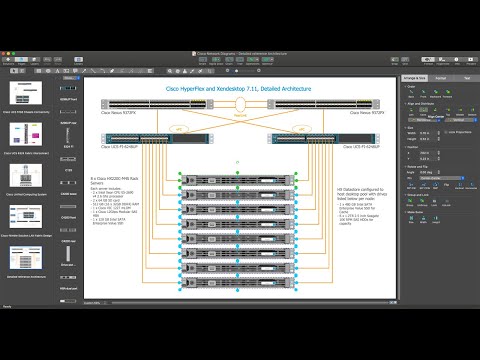
Task: Collapse the Rotate and Flip section
Action: [x=406, y=167]
